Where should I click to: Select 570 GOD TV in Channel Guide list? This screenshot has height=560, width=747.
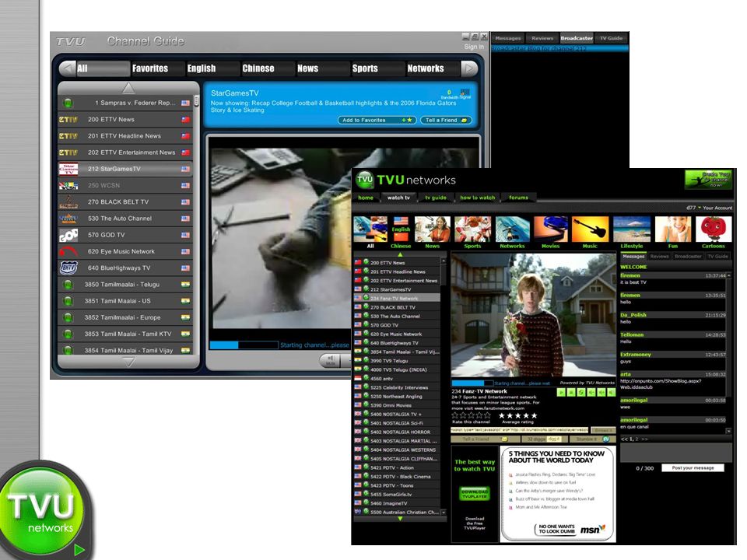tap(126, 235)
